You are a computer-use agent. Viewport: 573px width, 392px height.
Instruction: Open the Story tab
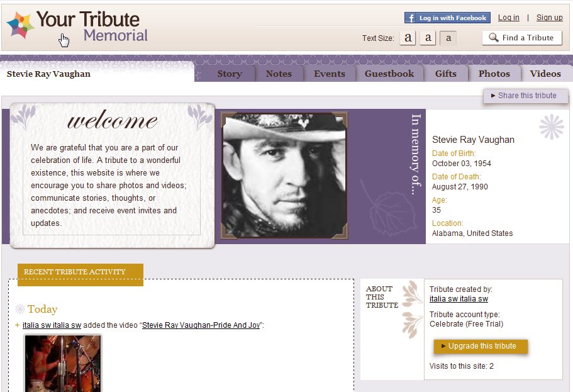point(230,74)
